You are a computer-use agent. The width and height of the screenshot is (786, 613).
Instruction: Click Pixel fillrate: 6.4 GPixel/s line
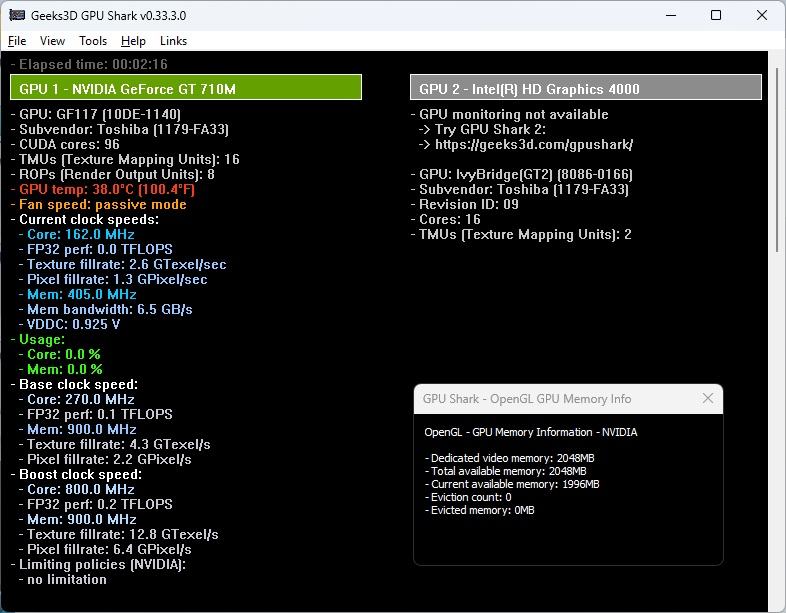click(105, 550)
